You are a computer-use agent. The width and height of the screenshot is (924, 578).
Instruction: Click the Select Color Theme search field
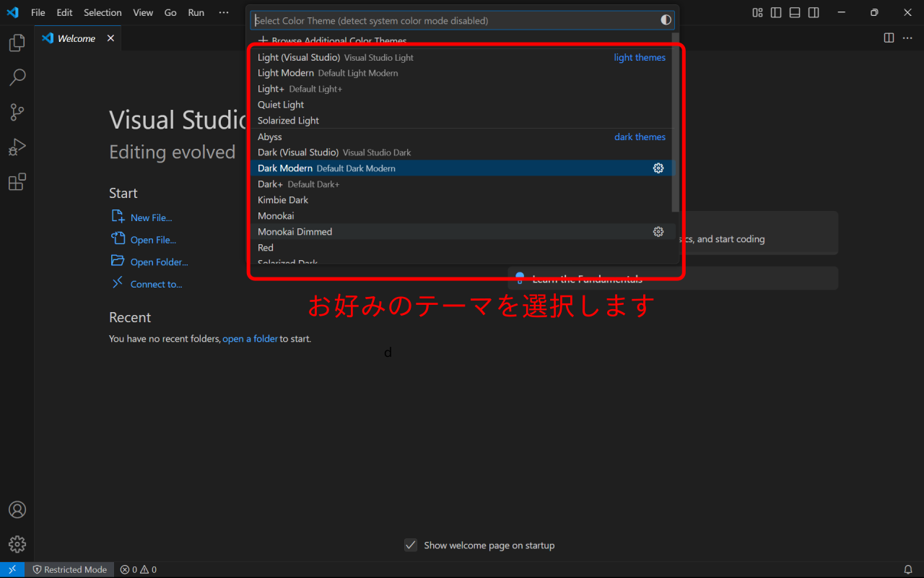click(x=455, y=20)
